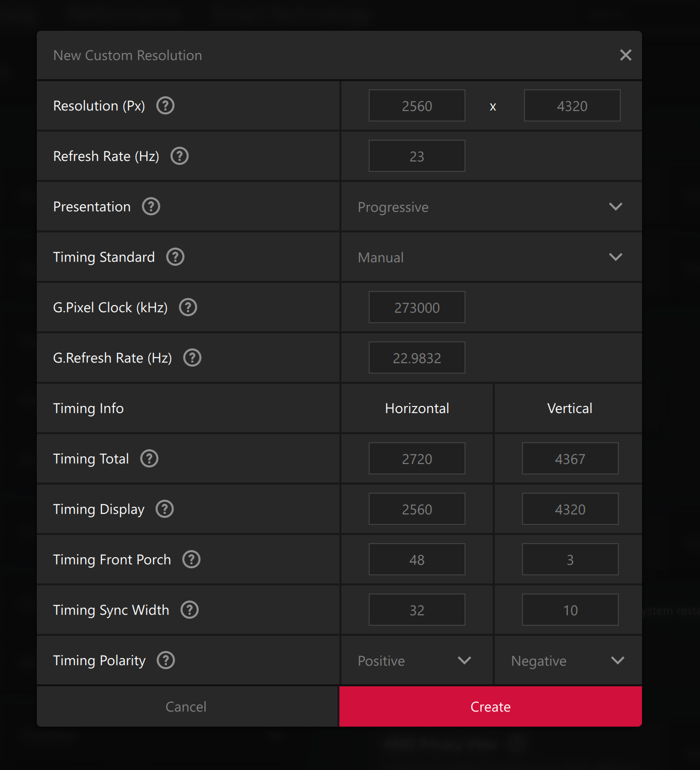Select the Refresh Rate field showing 23
Viewport: 700px width, 770px height.
pos(417,156)
